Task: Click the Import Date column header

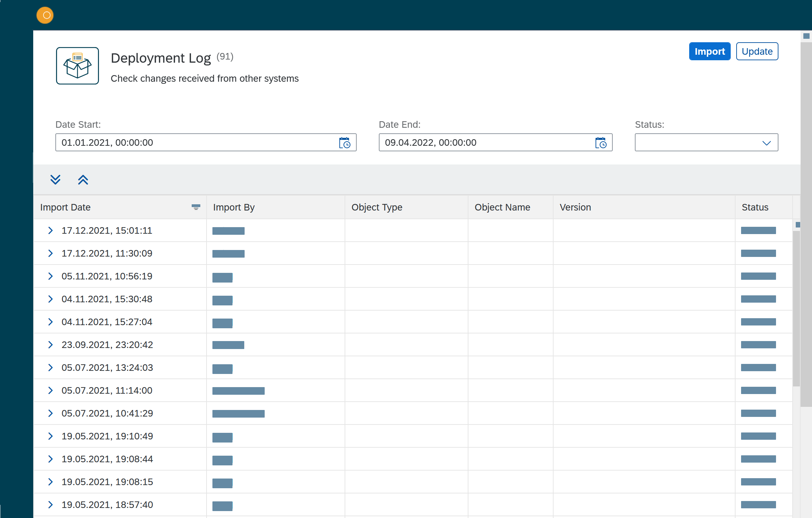Action: click(120, 207)
